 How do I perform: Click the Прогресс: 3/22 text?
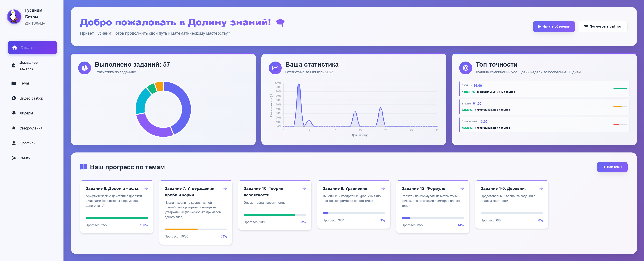(413, 225)
